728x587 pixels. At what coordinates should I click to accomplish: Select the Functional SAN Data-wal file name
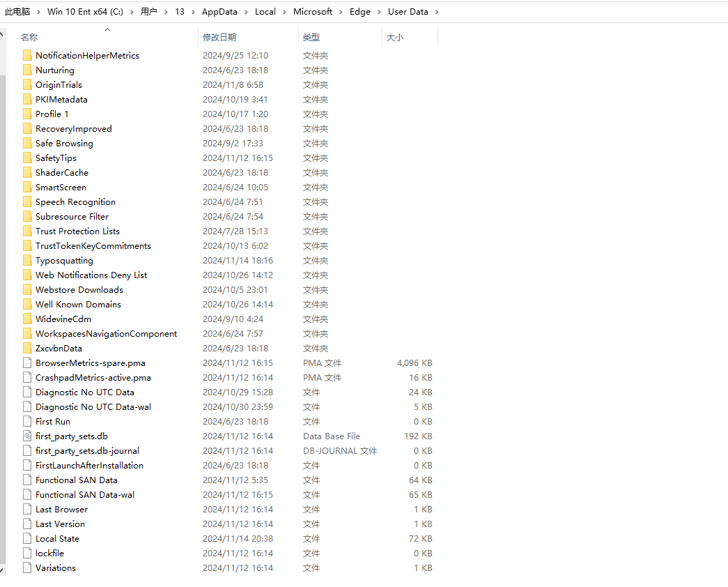coord(85,494)
